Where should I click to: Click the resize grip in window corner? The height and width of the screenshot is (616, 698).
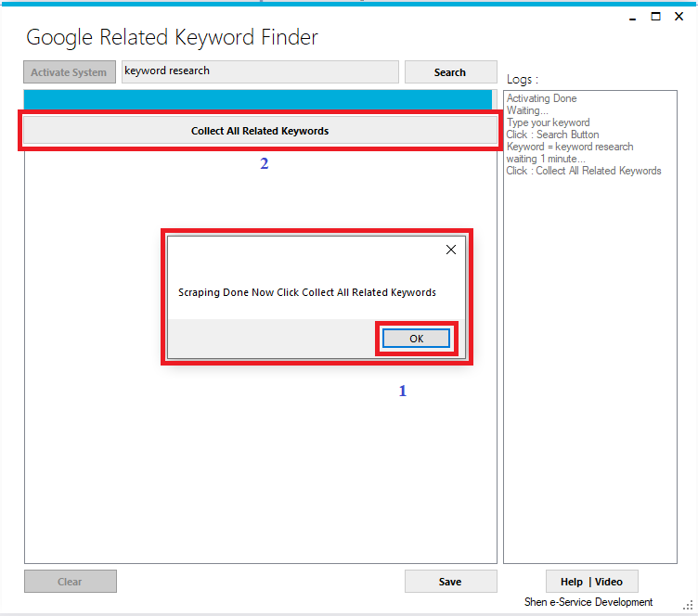point(688,605)
